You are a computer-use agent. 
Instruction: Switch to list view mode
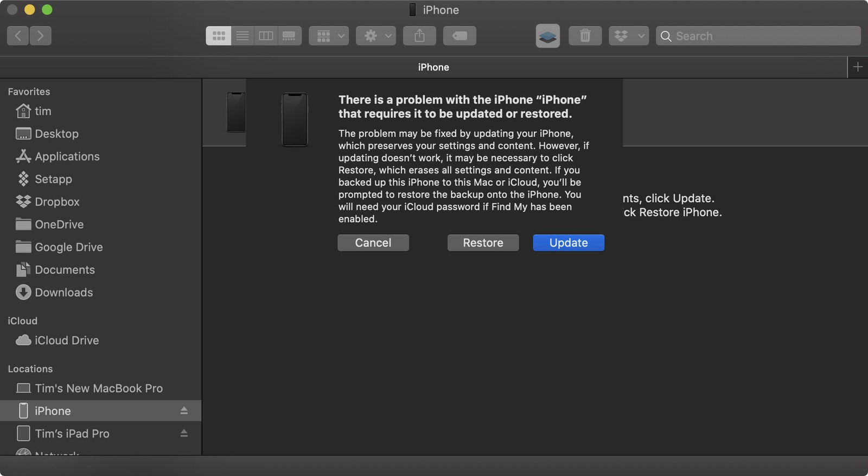click(242, 36)
